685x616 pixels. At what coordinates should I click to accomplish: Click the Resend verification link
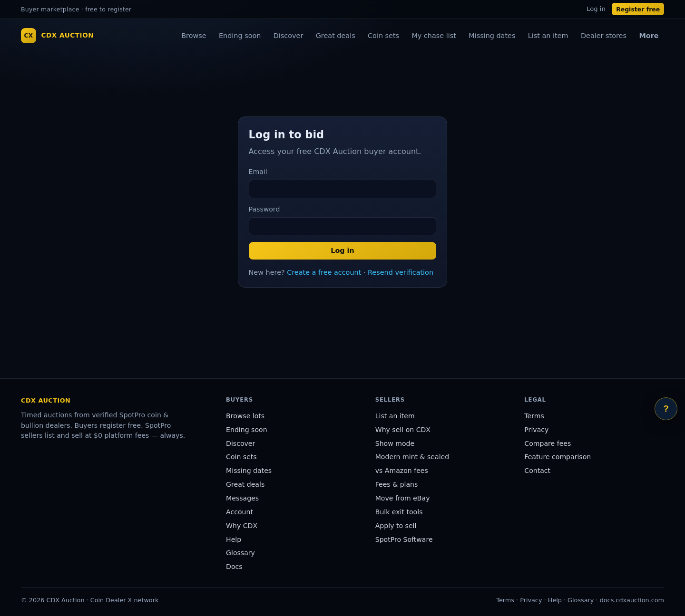pos(401,272)
